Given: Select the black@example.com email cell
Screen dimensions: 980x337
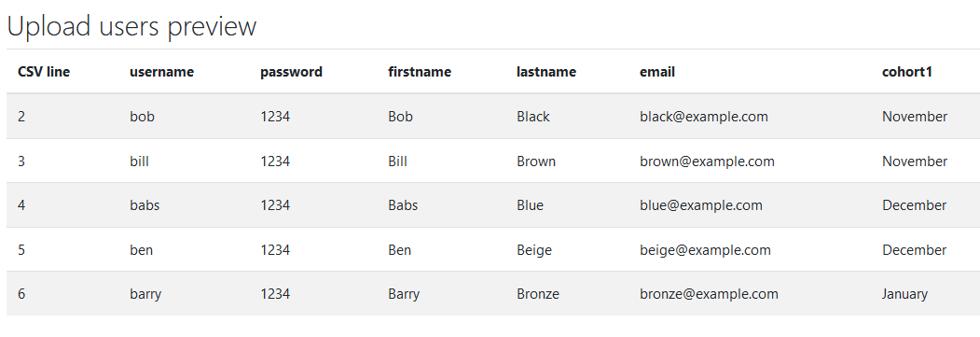Looking at the screenshot, I should (x=704, y=117).
